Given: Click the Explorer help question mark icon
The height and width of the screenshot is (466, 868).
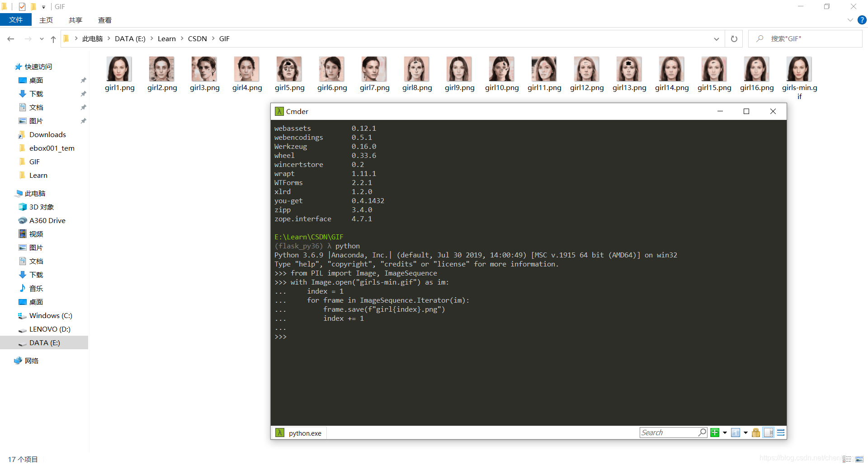Looking at the screenshot, I should pyautogui.click(x=862, y=20).
